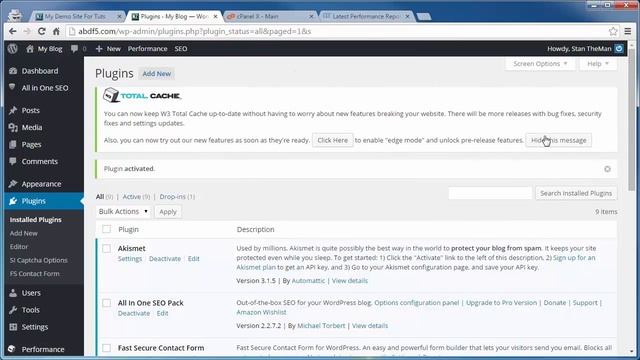
Task: Check the Fast Secure Contact Form checkbox
Action: pos(107,348)
